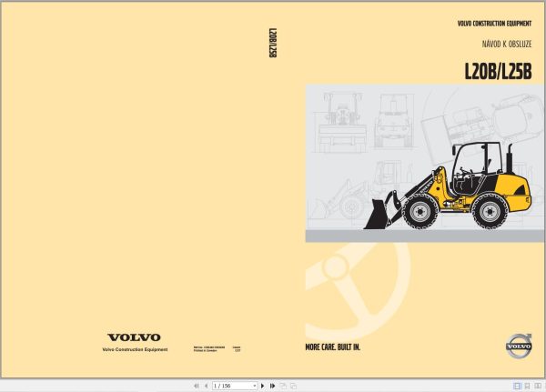Switch to continuous scrolling page view
Screen dimensions: 546x392
coord(528,386)
